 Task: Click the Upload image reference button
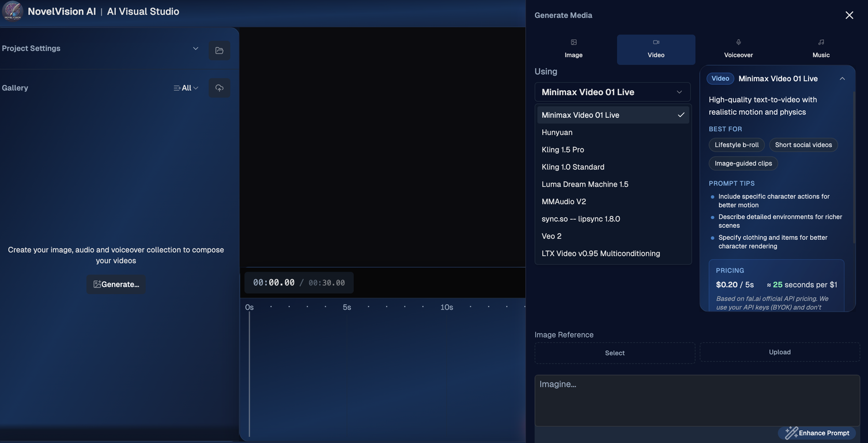(779, 352)
